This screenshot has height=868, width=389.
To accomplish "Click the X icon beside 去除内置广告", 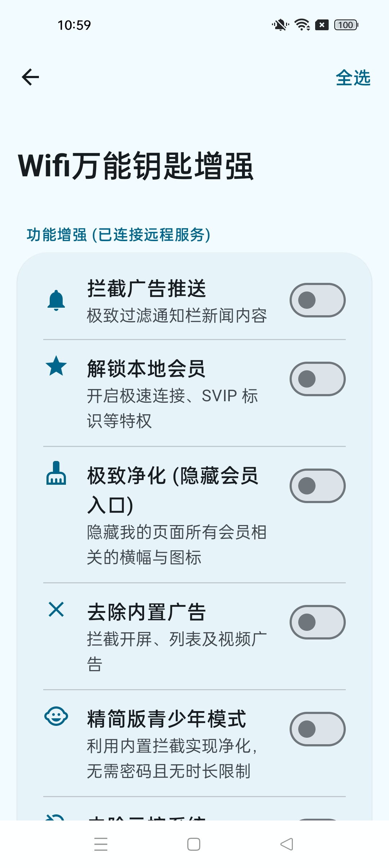I will [x=56, y=609].
